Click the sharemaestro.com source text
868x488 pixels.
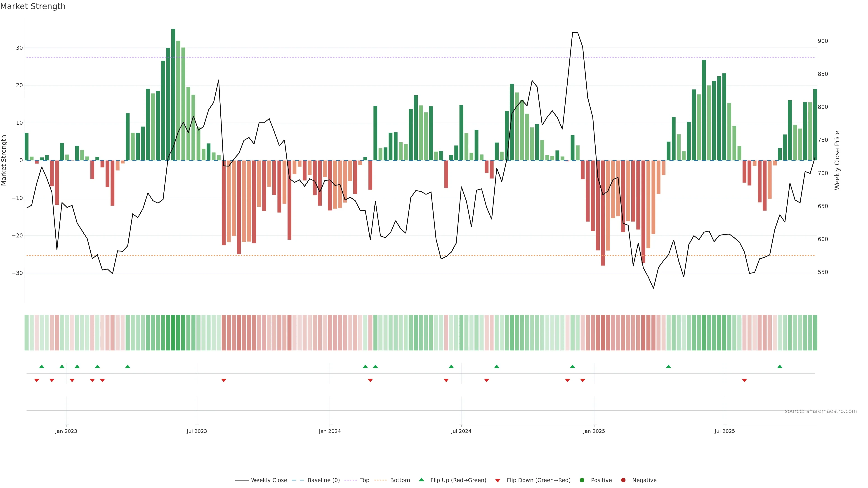tap(821, 411)
